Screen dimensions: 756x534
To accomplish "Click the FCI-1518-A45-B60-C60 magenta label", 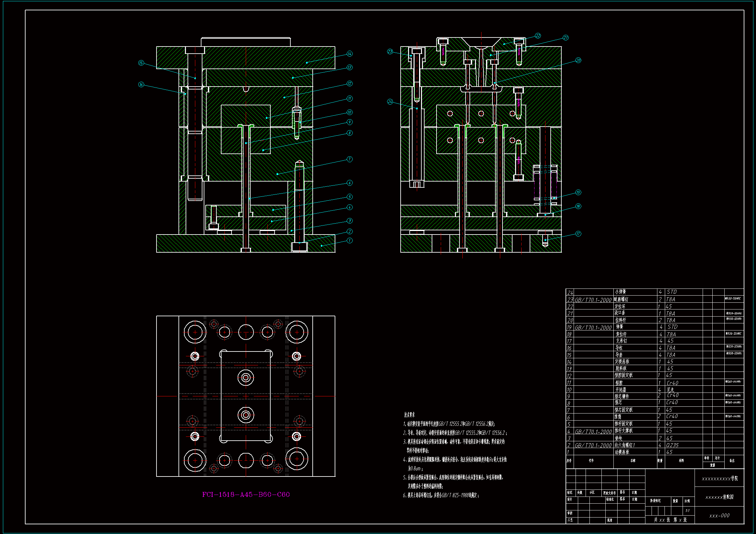I will 246,495.
